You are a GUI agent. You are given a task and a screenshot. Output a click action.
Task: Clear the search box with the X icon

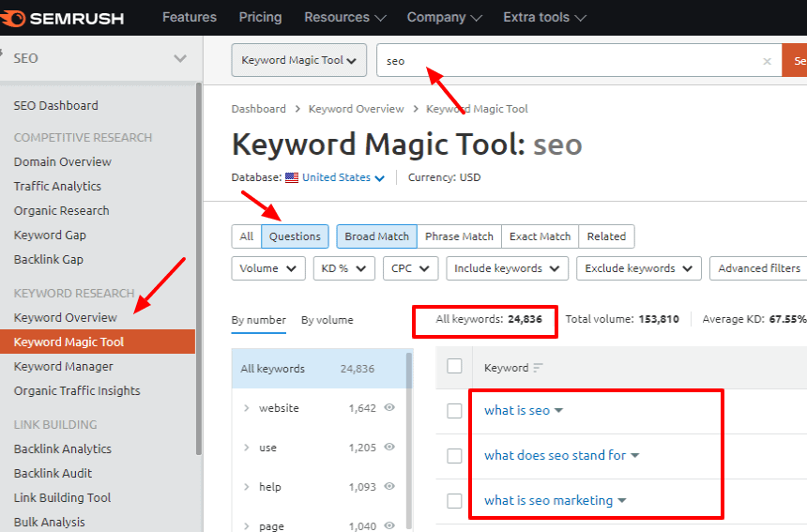pos(767,61)
